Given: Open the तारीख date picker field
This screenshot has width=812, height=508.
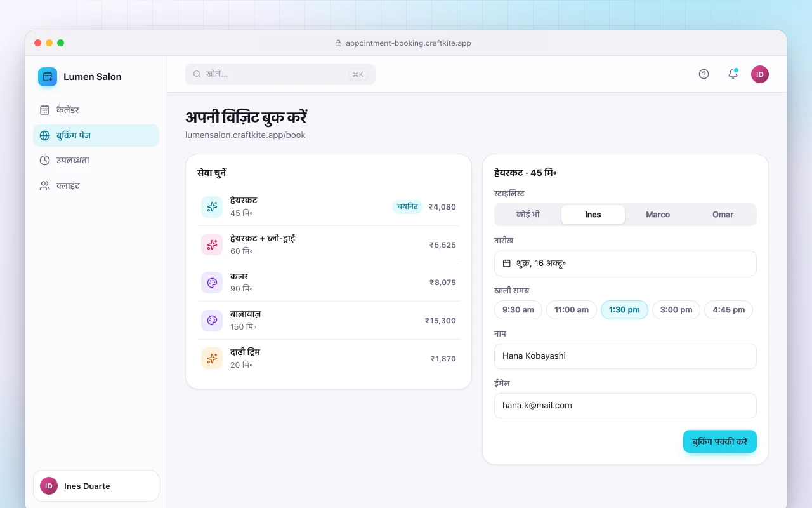Looking at the screenshot, I should pos(625,264).
